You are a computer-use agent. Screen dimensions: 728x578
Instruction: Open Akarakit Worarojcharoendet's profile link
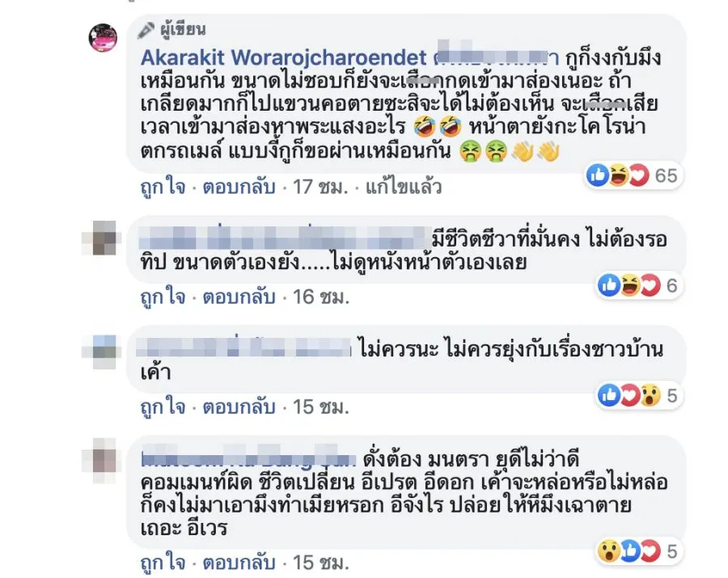[x=283, y=58]
